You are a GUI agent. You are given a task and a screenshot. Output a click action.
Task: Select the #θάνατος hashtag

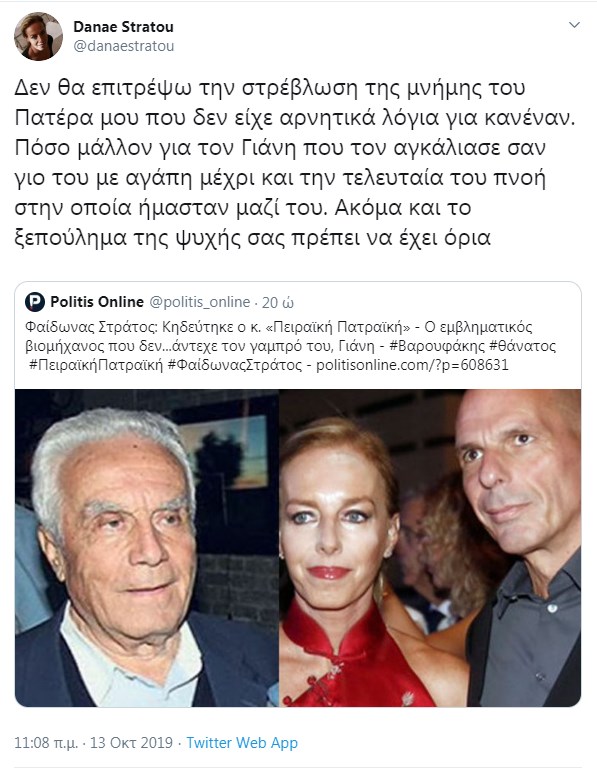[523, 346]
